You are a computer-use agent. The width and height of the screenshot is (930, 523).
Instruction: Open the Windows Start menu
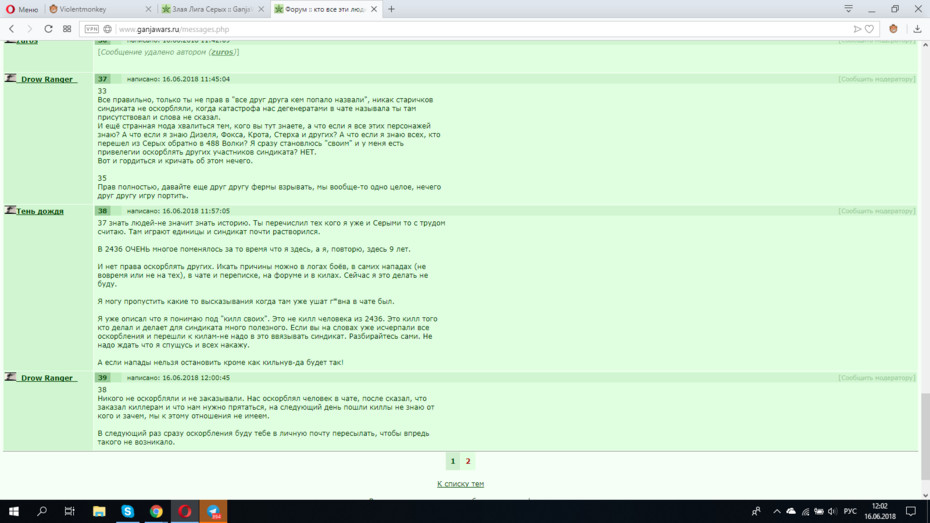[x=14, y=511]
